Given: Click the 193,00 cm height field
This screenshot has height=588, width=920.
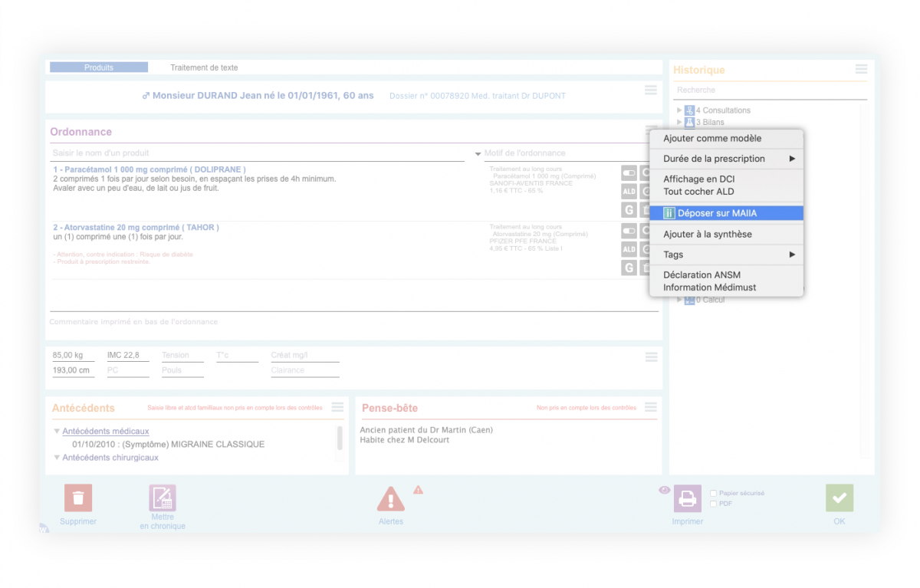Looking at the screenshot, I should pyautogui.click(x=73, y=371).
